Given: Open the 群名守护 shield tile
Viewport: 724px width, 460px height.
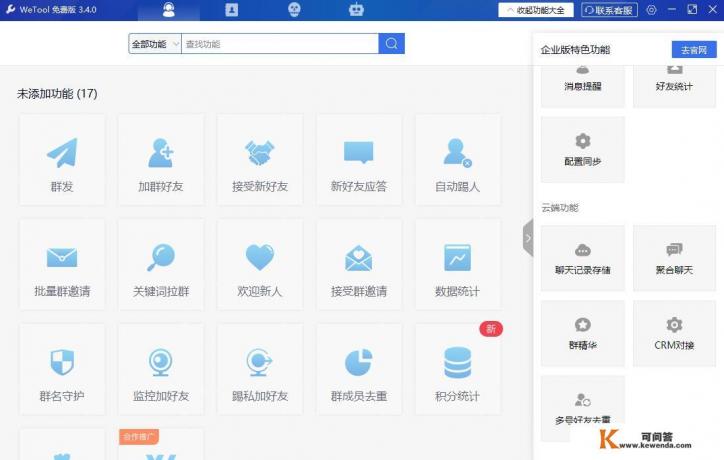Looking at the screenshot, I should click(62, 369).
